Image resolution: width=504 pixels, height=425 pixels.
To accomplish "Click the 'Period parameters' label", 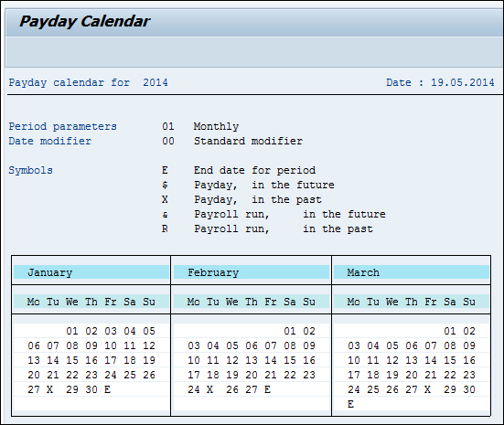I will pos(63,126).
